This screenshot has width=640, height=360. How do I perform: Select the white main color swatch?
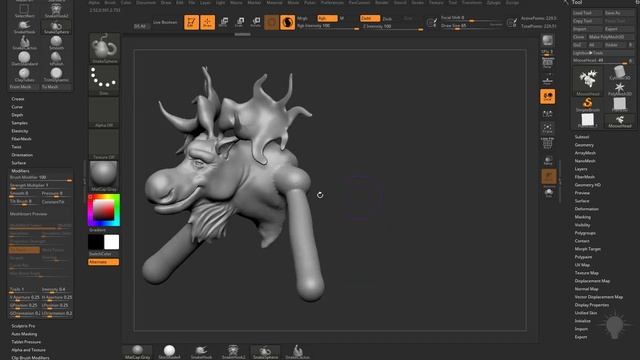click(111, 242)
